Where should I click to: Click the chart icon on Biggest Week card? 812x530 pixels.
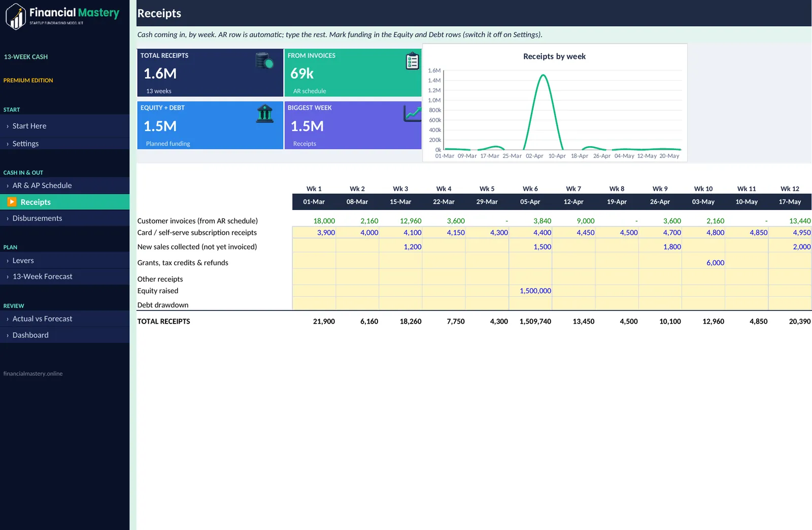(413, 113)
